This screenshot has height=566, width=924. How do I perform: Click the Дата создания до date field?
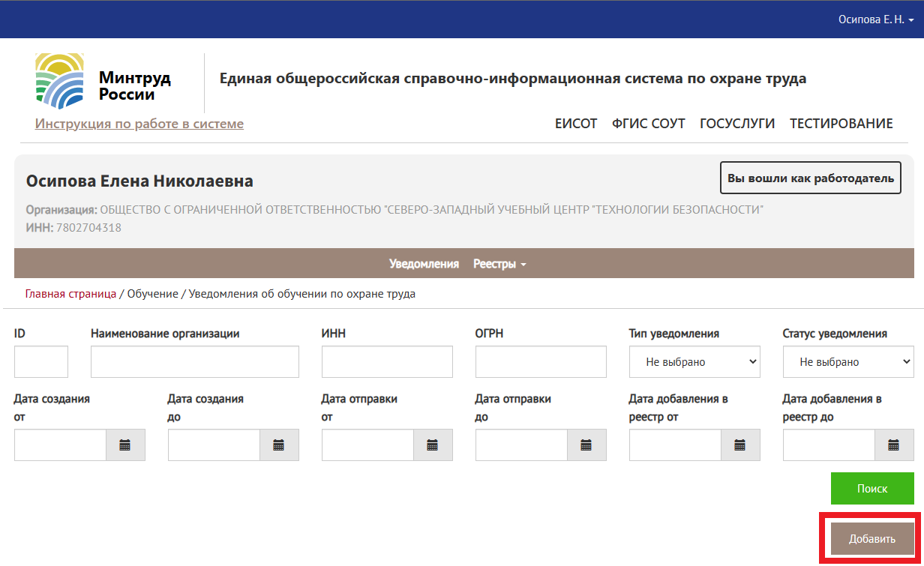coord(214,445)
